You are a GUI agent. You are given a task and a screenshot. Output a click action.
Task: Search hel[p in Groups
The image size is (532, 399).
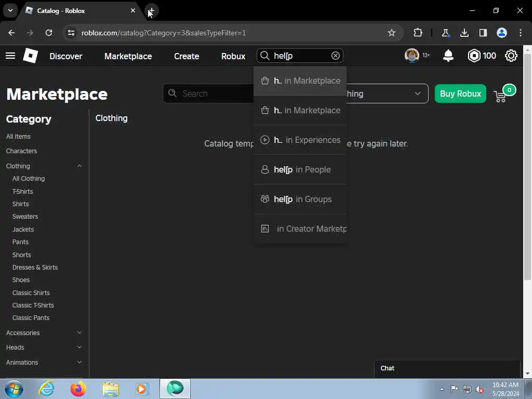point(300,199)
